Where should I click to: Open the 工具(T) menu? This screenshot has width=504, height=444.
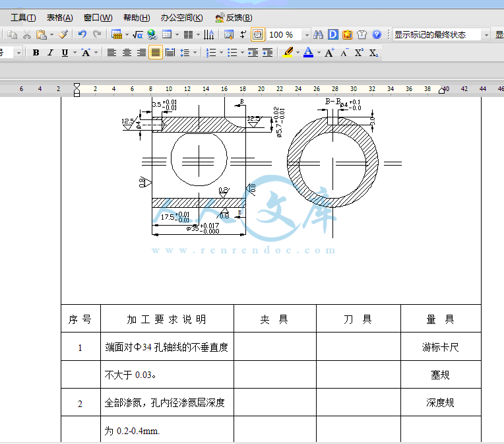pyautogui.click(x=23, y=18)
